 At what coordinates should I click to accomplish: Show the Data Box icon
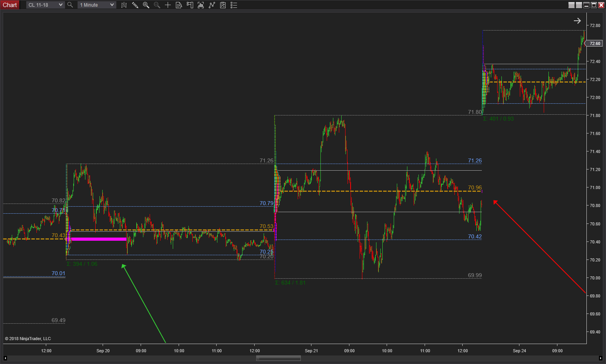(x=179, y=5)
